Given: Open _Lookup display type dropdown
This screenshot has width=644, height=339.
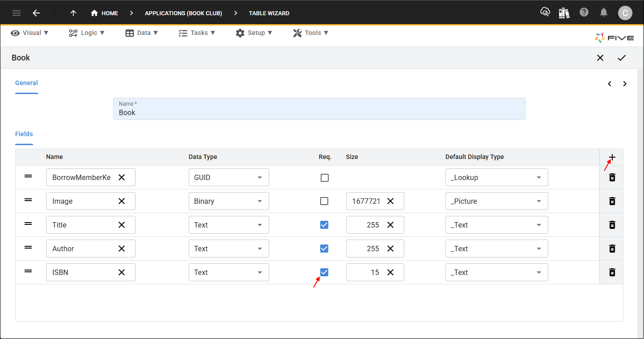Looking at the screenshot, I should [x=497, y=177].
